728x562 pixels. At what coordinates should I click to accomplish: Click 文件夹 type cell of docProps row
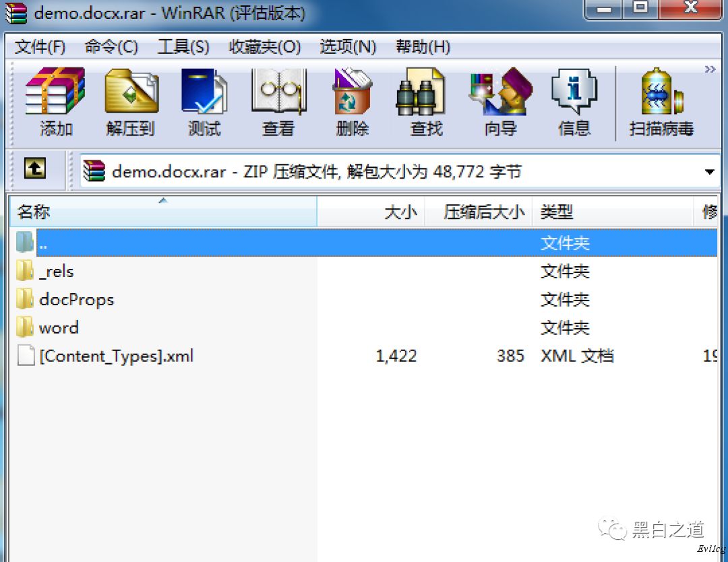pyautogui.click(x=565, y=300)
